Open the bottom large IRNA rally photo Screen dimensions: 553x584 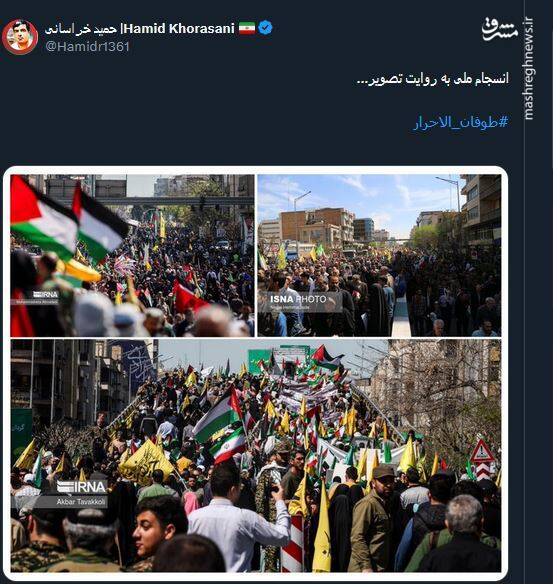pos(255,456)
